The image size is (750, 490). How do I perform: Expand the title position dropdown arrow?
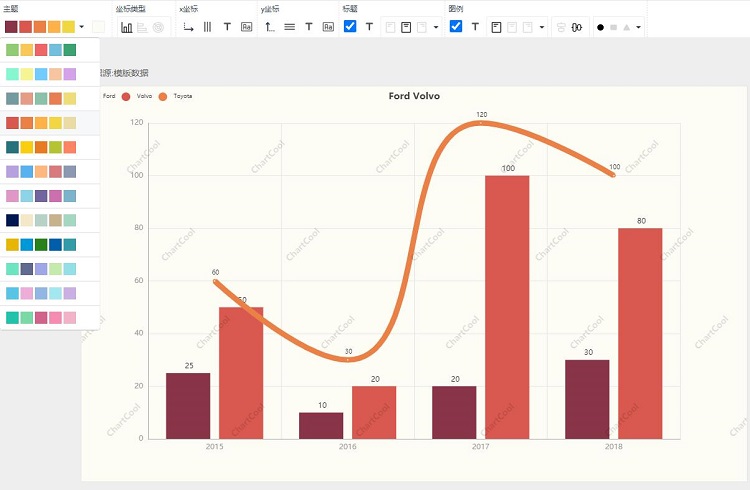tap(436, 27)
